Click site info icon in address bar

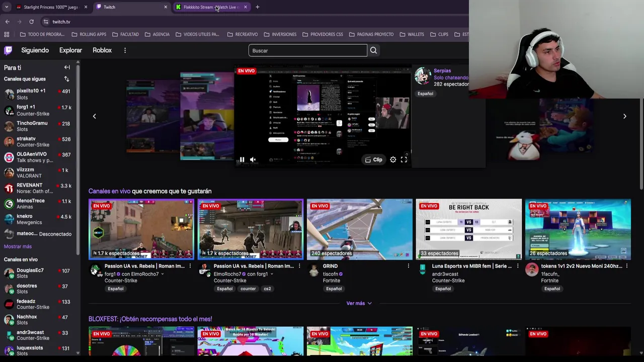point(46,22)
